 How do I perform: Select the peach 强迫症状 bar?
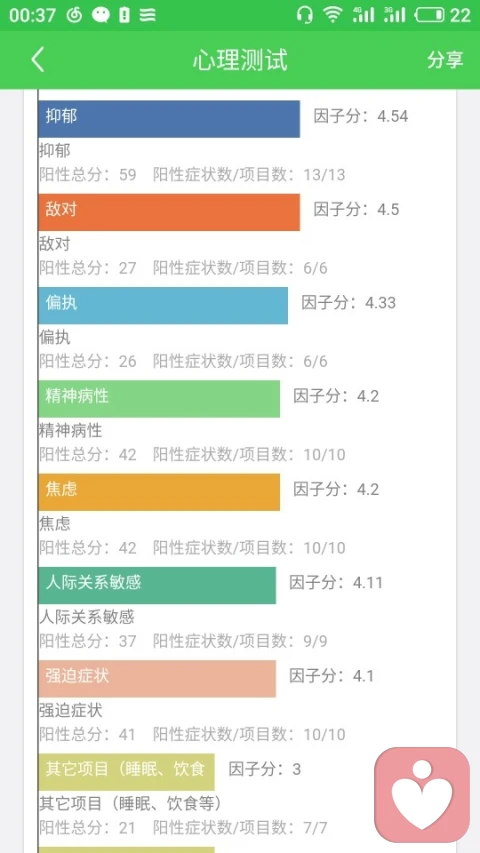[157, 678]
